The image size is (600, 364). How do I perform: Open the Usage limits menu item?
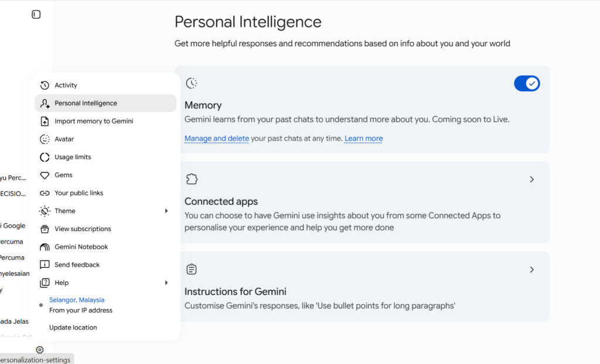105,157
